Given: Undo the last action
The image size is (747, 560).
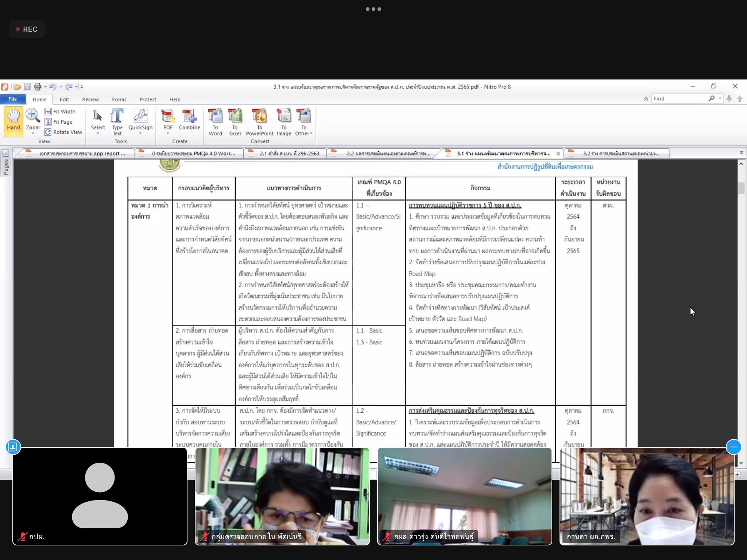Looking at the screenshot, I should [x=53, y=87].
